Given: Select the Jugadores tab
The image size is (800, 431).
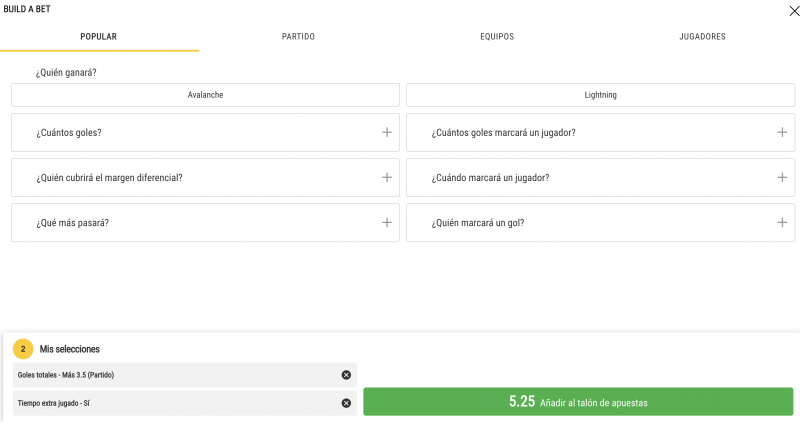Looking at the screenshot, I should coord(702,37).
